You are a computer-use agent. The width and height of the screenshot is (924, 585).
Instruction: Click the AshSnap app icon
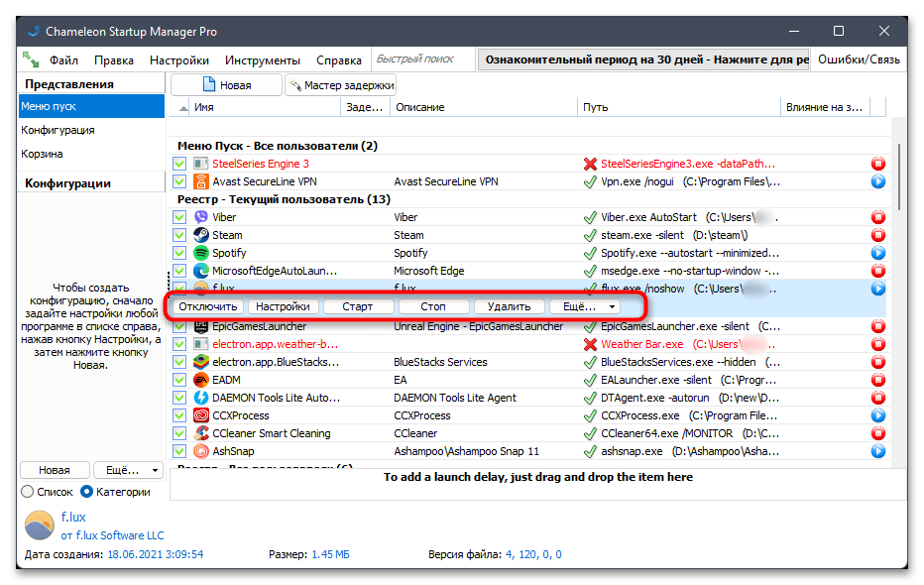(201, 451)
